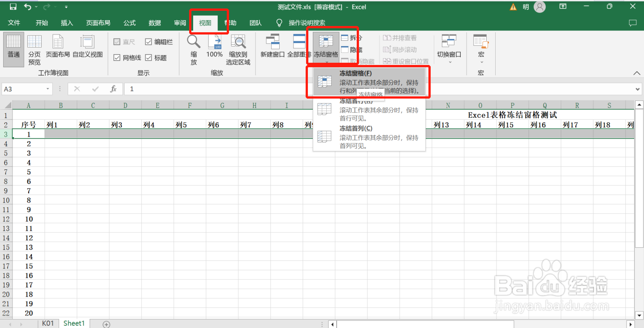
Task: Click the 操作说明搜索 Tell Me search box
Action: point(307,23)
